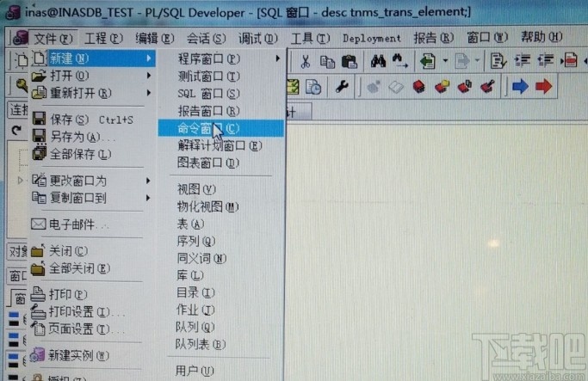The image size is (588, 381).
Task: Open the 会话(S) menu
Action: 207,38
